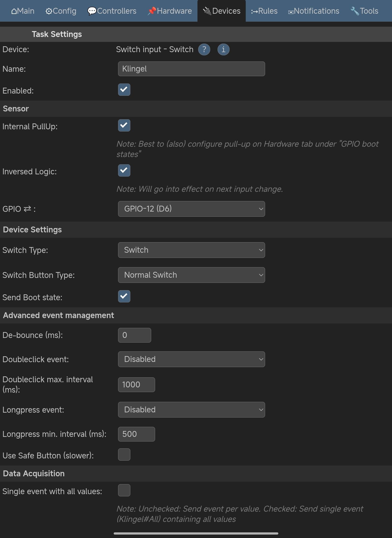The width and height of the screenshot is (392, 538).
Task: Open the Doubleclick event dropdown
Action: coord(191,359)
